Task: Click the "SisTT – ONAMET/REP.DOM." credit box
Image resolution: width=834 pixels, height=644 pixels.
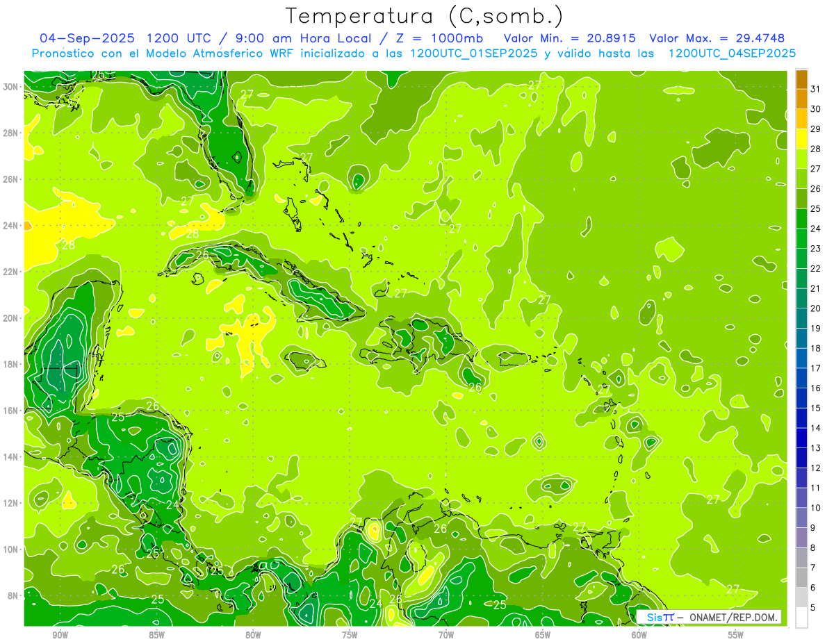Action: point(709,617)
